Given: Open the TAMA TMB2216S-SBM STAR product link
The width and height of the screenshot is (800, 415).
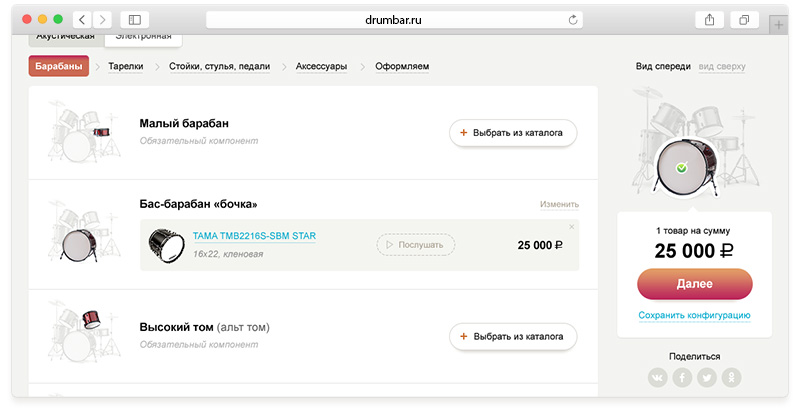Looking at the screenshot, I should point(254,237).
